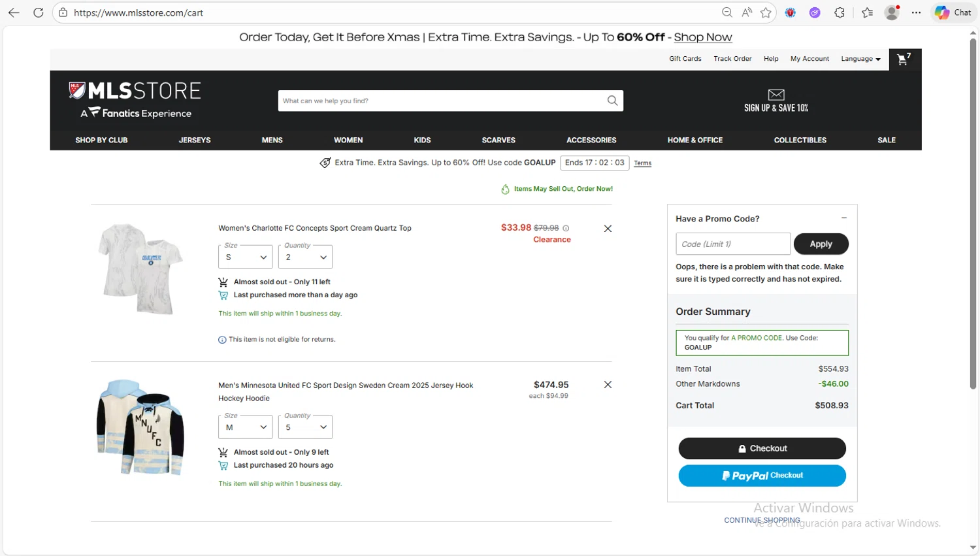Open the Accessories menu
Screen dimensions: 980x556
coord(591,140)
